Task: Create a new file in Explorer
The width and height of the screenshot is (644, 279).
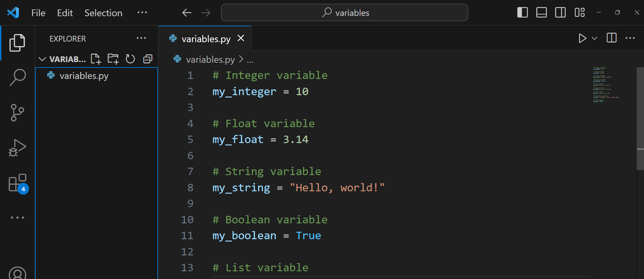Action: 96,59
